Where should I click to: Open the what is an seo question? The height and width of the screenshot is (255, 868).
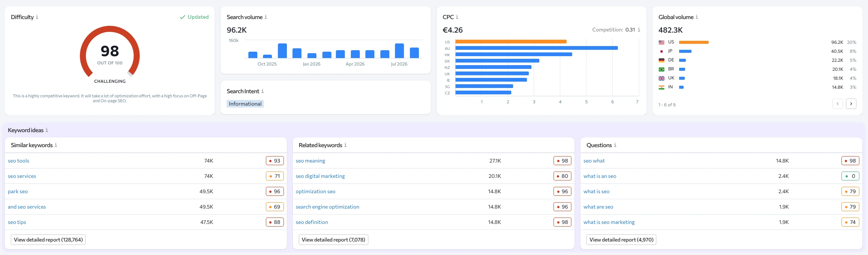[600, 176]
